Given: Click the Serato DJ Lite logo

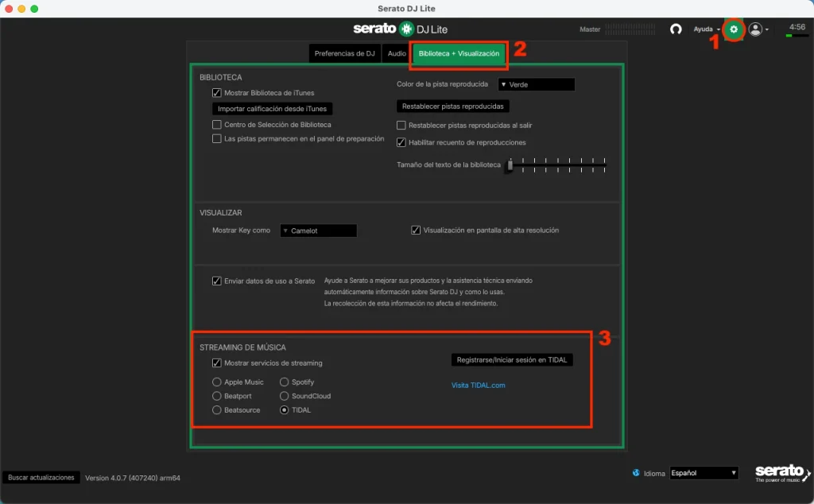Looking at the screenshot, I should [401, 29].
